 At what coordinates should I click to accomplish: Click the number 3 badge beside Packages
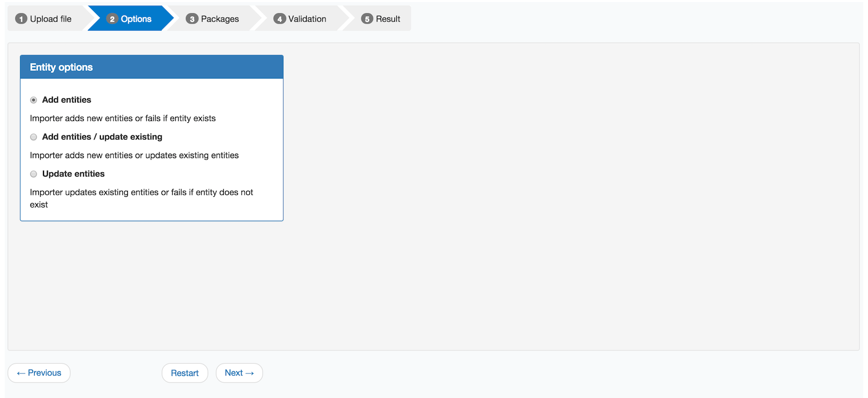192,19
